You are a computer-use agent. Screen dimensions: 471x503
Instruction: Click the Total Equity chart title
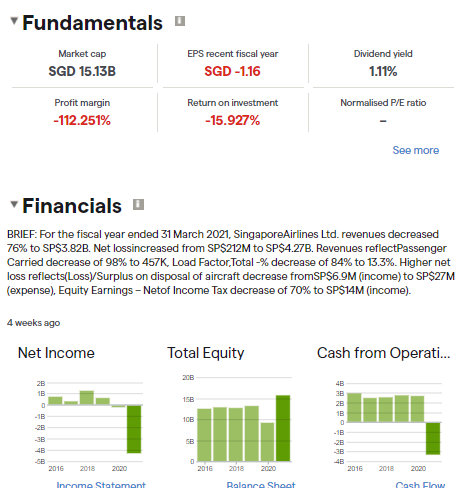coord(206,353)
